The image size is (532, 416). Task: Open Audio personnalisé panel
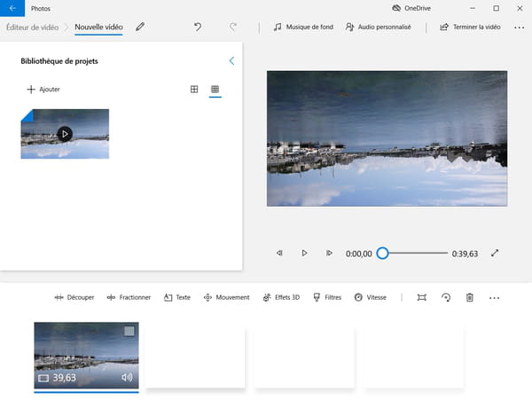(x=378, y=27)
